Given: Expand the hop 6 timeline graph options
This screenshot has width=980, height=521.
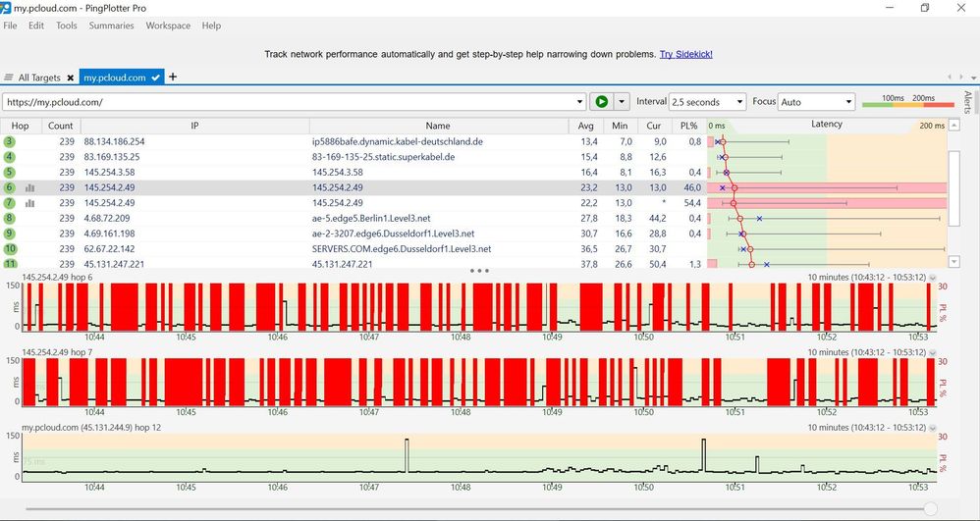Looking at the screenshot, I should coord(933,278).
